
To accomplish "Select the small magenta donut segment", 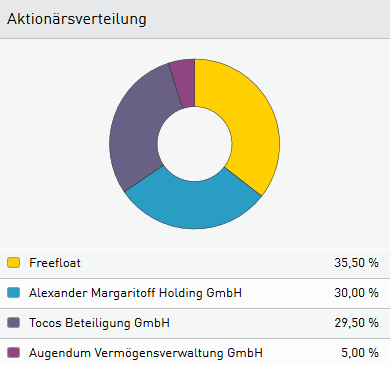I will (184, 82).
